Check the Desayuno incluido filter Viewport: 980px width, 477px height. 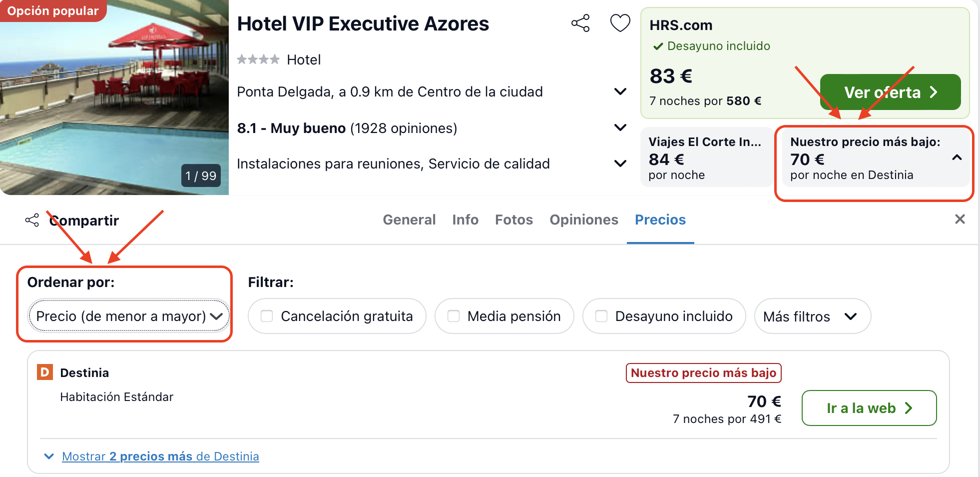601,316
